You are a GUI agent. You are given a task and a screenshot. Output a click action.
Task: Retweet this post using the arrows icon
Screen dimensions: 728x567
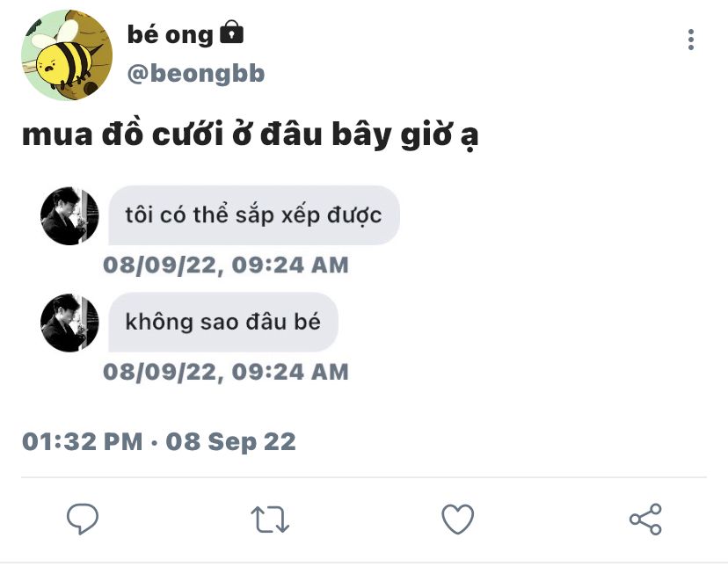click(270, 519)
